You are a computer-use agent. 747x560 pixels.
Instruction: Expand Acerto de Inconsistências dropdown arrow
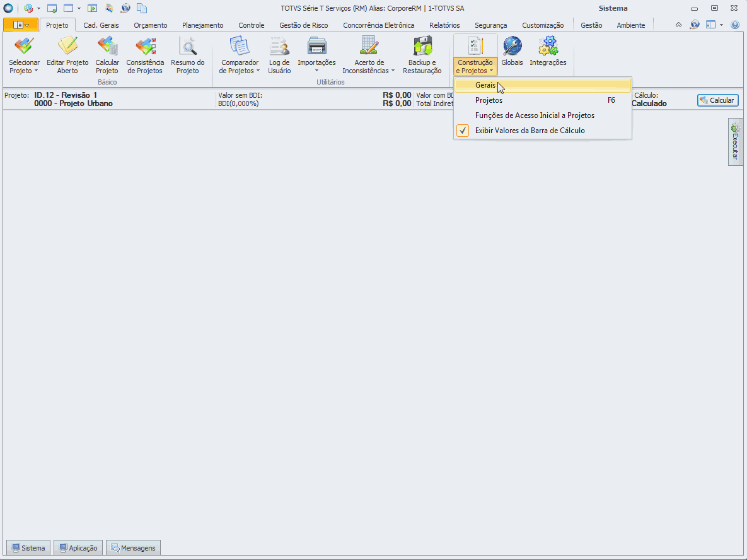393,71
